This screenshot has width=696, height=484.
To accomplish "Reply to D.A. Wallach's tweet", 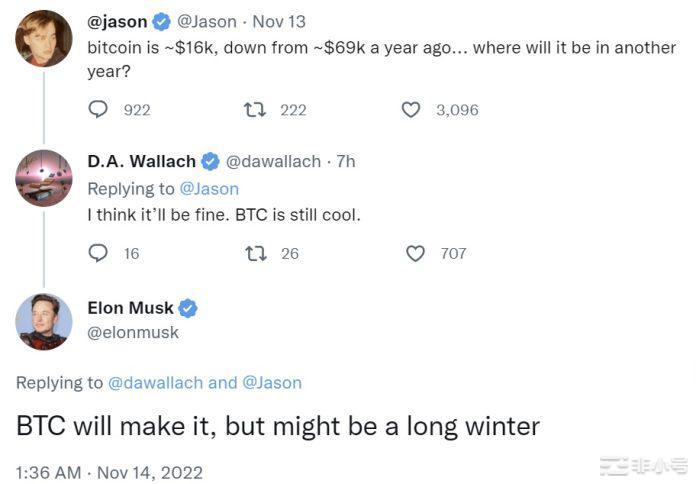I will (98, 254).
